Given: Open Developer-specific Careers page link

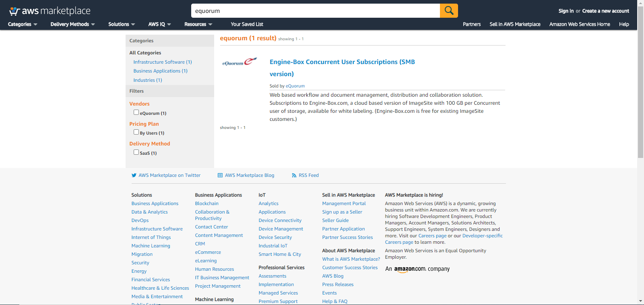Looking at the screenshot, I should pos(444,239).
